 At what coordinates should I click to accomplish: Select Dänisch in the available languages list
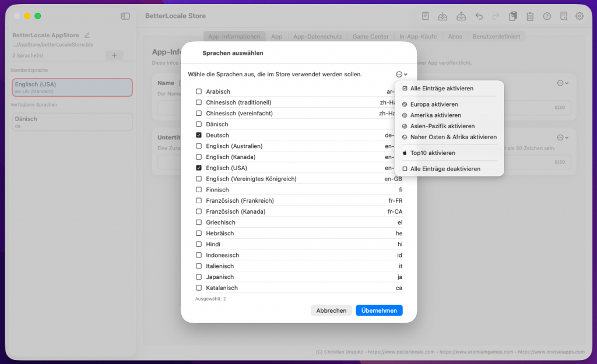point(72,121)
